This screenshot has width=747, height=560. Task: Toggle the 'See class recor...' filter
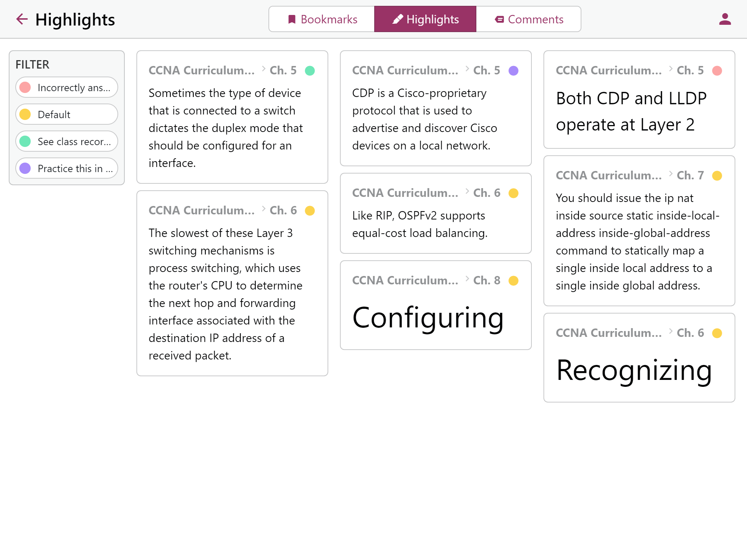click(67, 141)
